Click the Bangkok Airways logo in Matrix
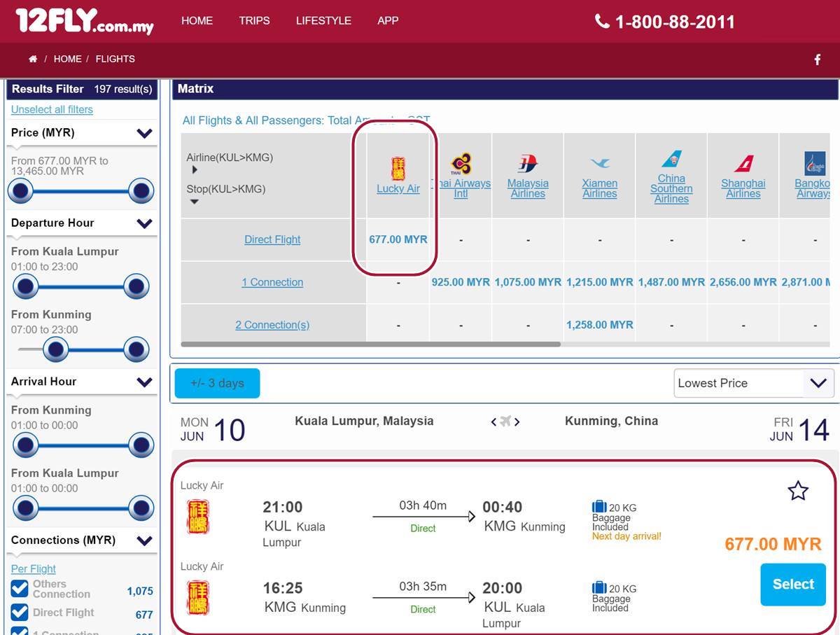 tap(815, 164)
